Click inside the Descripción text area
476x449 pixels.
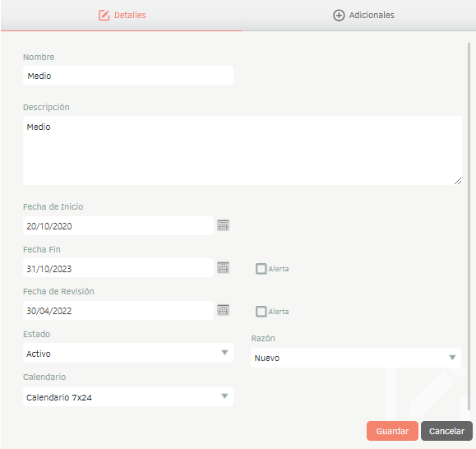tap(243, 150)
